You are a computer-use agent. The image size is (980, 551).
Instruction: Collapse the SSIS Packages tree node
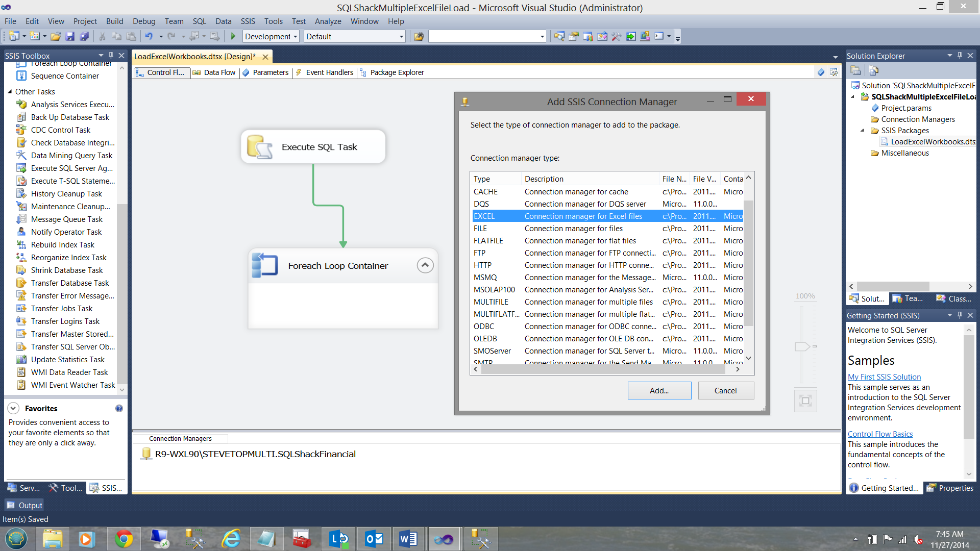tap(862, 131)
